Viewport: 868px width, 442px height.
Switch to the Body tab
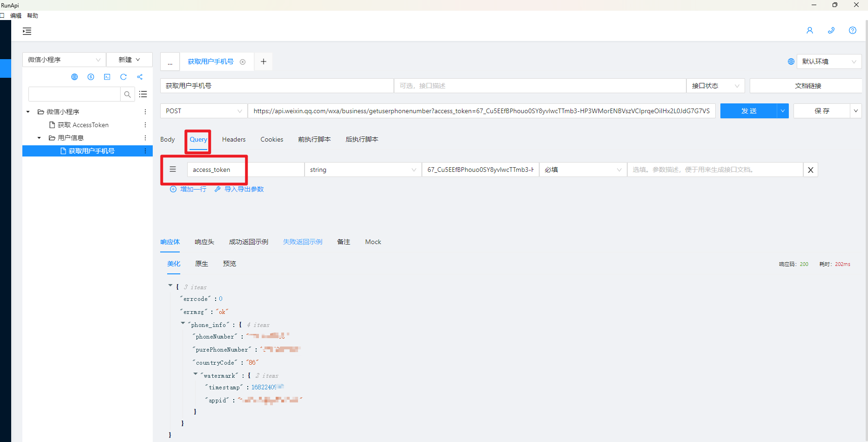point(168,139)
